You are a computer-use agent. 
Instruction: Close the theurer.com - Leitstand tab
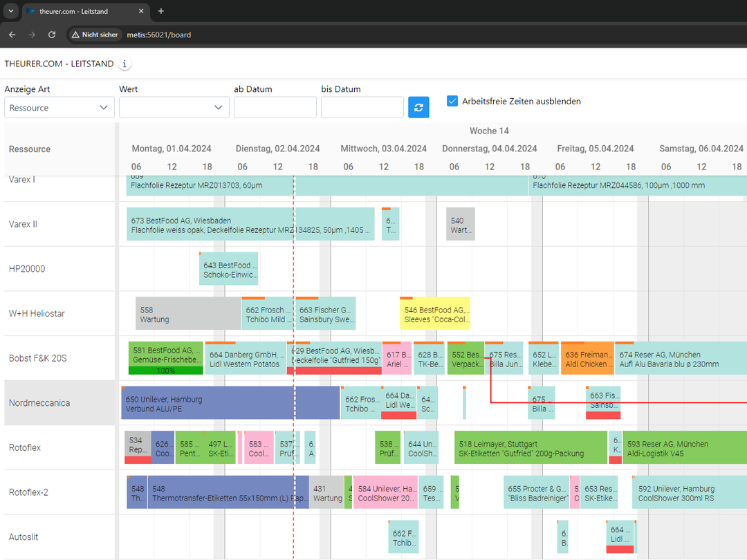click(141, 11)
